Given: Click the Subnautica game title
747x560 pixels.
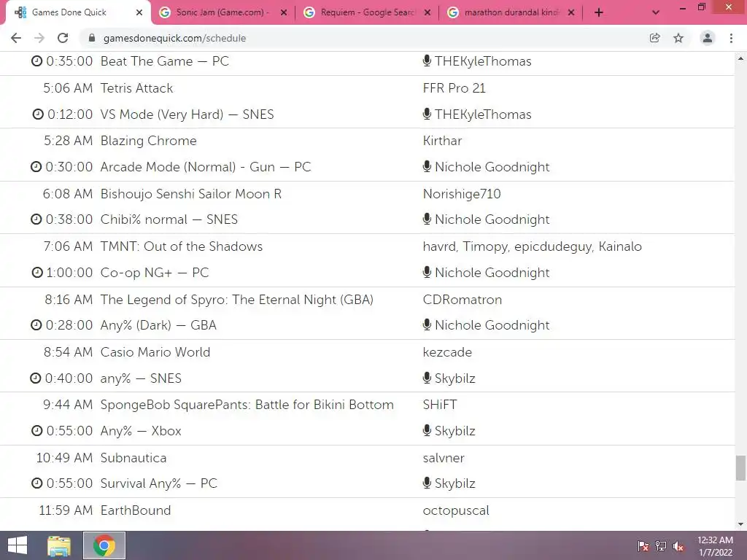Looking at the screenshot, I should pyautogui.click(x=133, y=458).
